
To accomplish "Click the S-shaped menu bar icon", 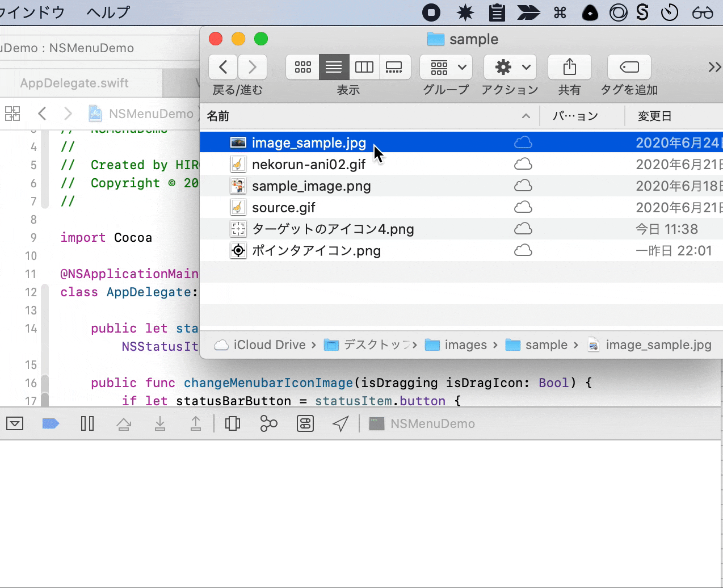I will 642,12.
